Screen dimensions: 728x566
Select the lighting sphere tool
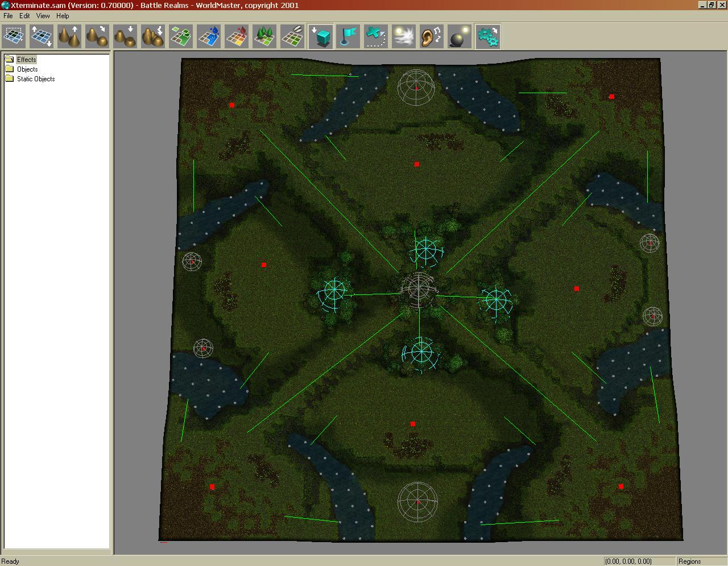click(460, 36)
